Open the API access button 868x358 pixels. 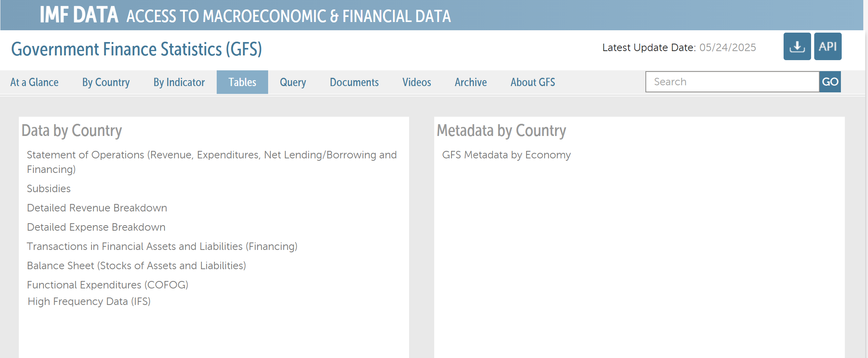[828, 46]
